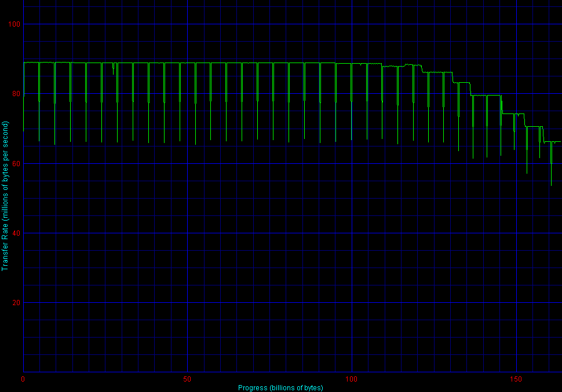
Task: Click the 100 label on the horizontal progress axis
Action: (x=352, y=379)
